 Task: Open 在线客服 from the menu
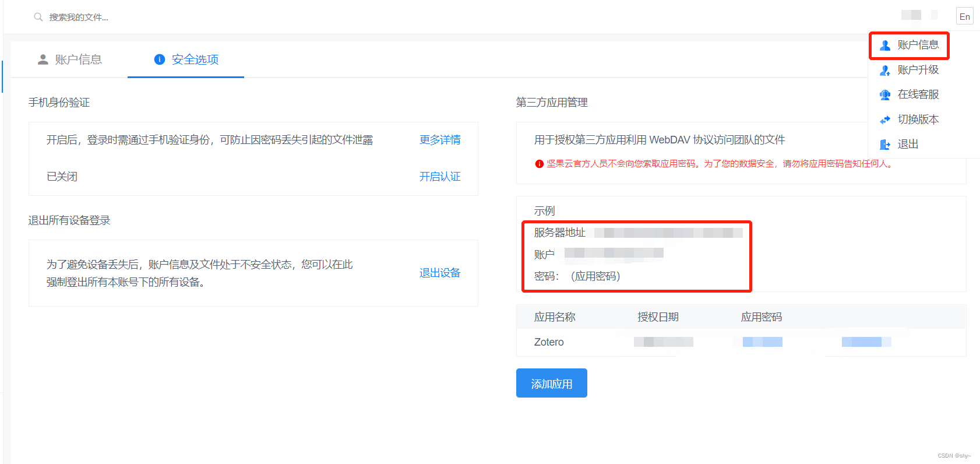pos(910,94)
